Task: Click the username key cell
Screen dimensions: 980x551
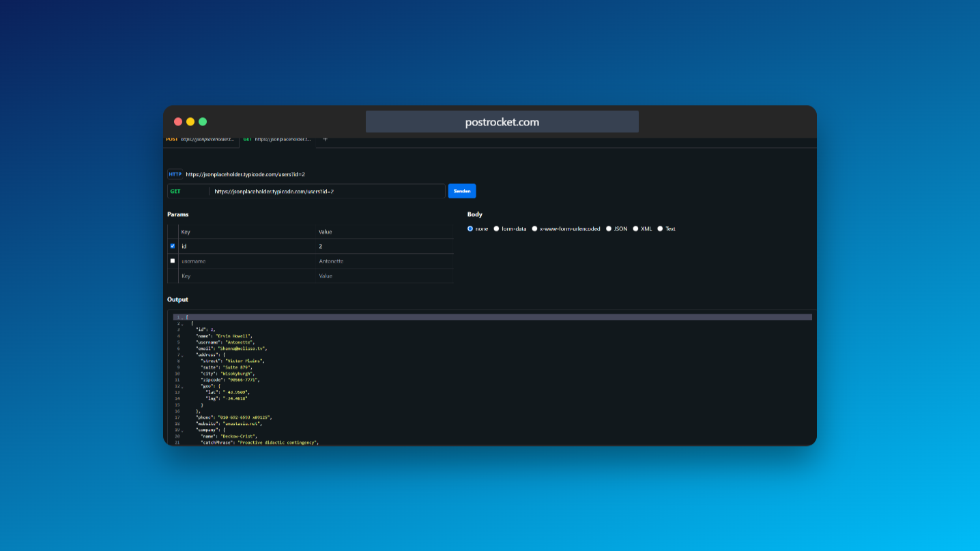Action: 247,261
